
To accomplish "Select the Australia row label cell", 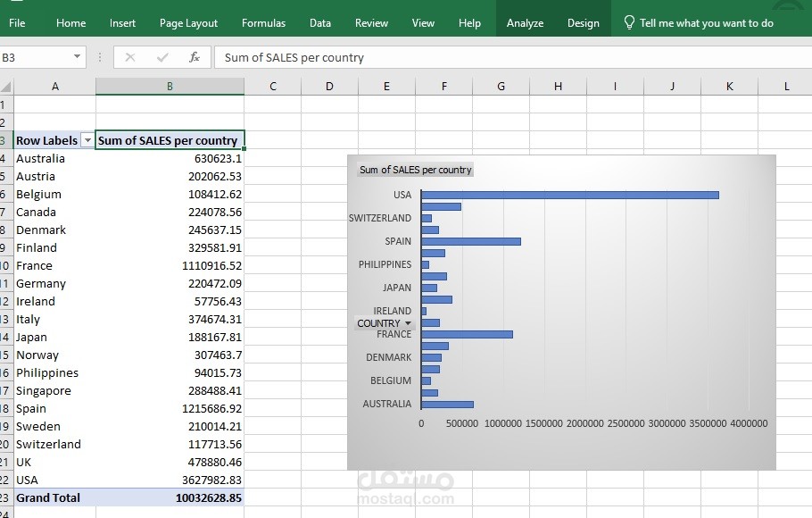I will [x=54, y=158].
